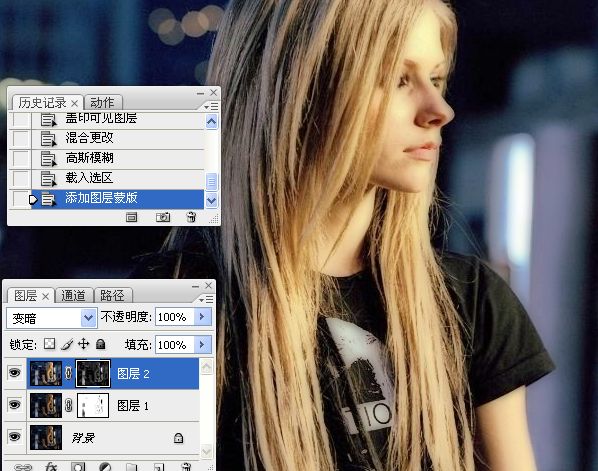The height and width of the screenshot is (471, 598).
Task: Set history brush source for 添加图层蒙版
Action: point(20,199)
